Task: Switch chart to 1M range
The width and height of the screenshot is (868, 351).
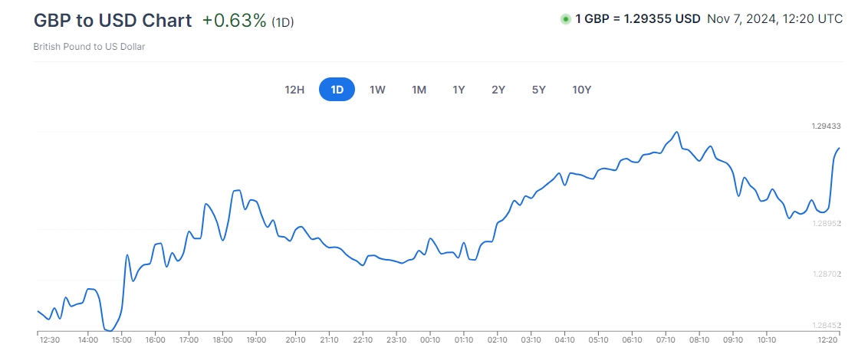Action: [419, 90]
